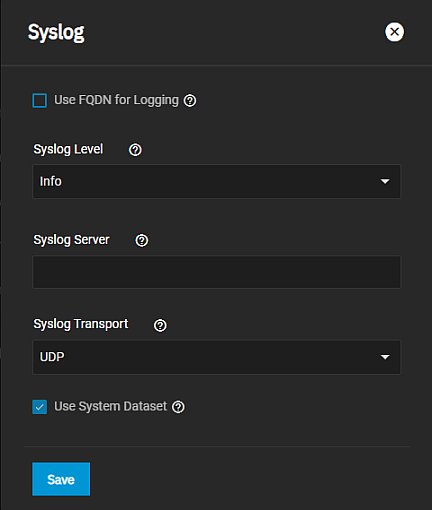Viewport: 432px width, 510px height.
Task: Open the Syslog Level dropdown showing Info
Action: click(x=217, y=181)
